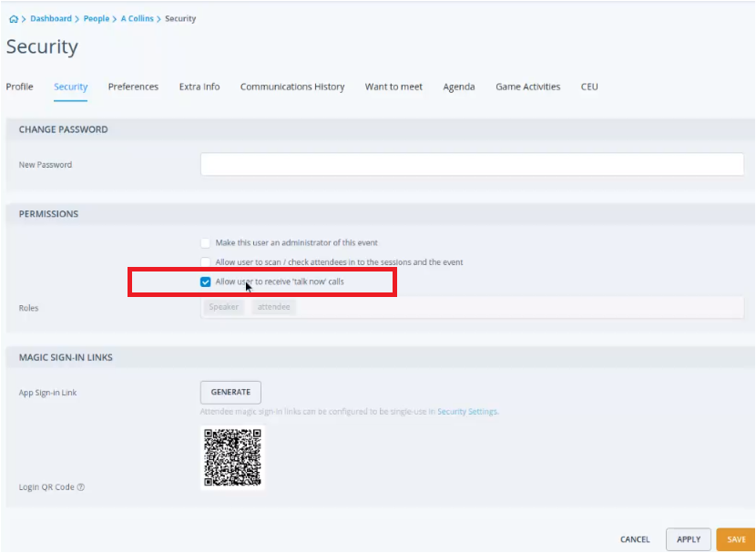This screenshot has height=553, width=756.
Task: Click the attendee role tag
Action: [273, 307]
